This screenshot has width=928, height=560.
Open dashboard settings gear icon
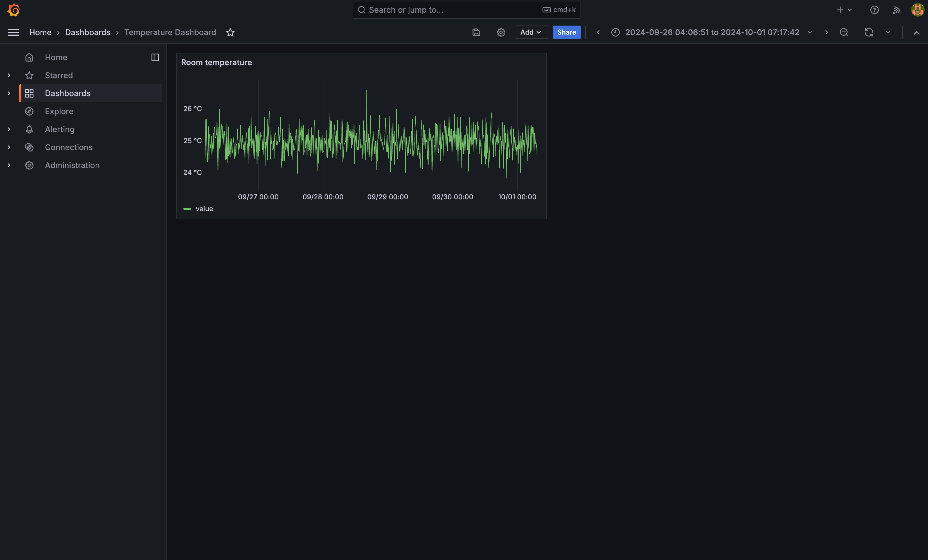[x=501, y=32]
